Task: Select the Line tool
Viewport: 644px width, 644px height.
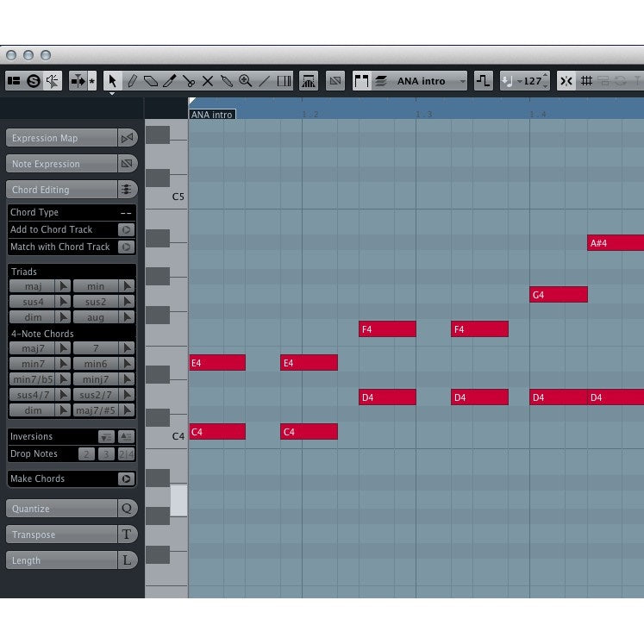Action: point(264,81)
